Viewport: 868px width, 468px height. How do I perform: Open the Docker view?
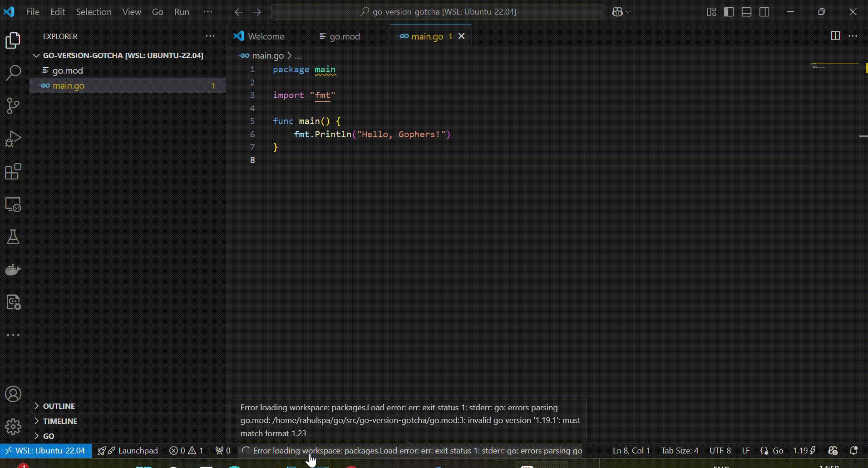pyautogui.click(x=13, y=270)
